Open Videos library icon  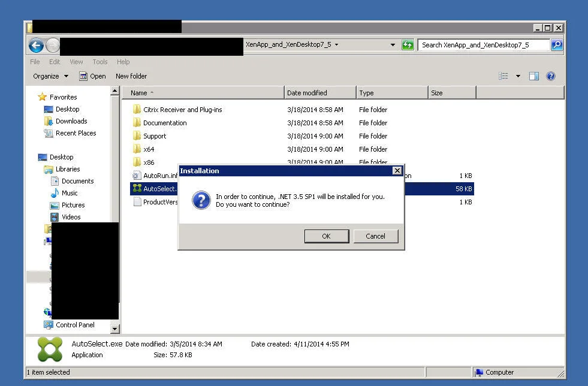[55, 217]
